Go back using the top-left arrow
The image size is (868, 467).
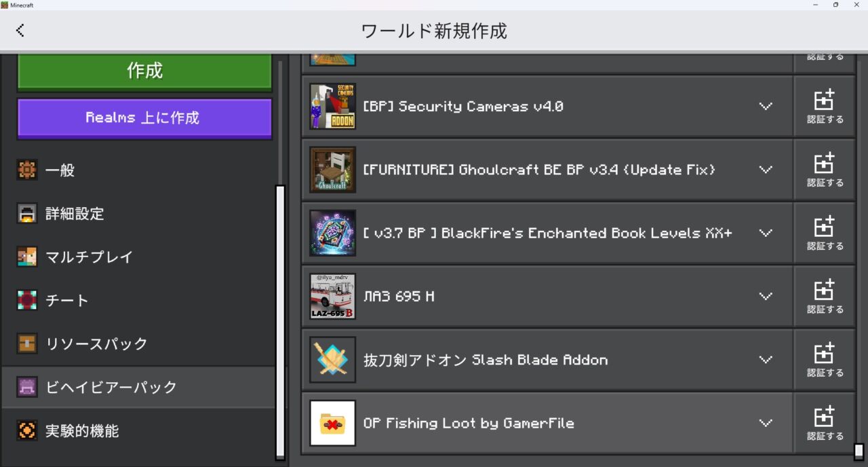(x=20, y=30)
